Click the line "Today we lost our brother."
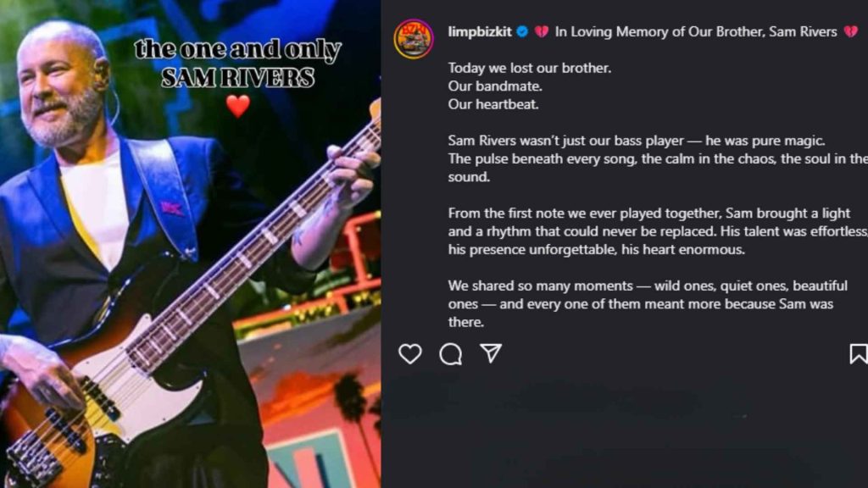This screenshot has width=868, height=488. [x=530, y=68]
